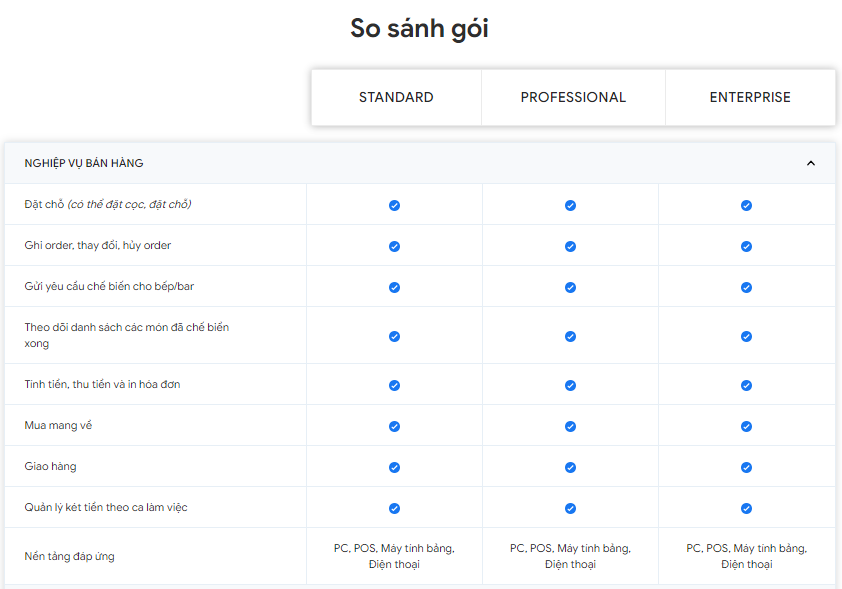The height and width of the screenshot is (589, 842).
Task: Click Enterprise checkmark for Giao hàng row
Action: point(746,467)
